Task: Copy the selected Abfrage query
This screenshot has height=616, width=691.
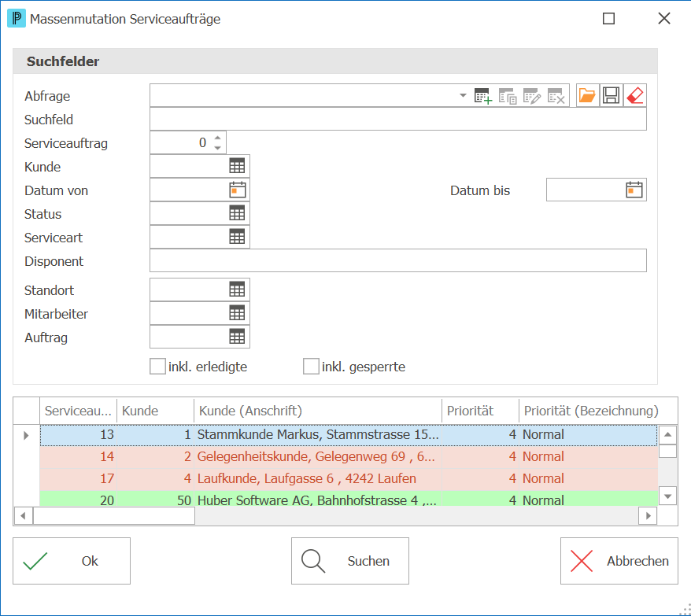Action: pyautogui.click(x=508, y=96)
